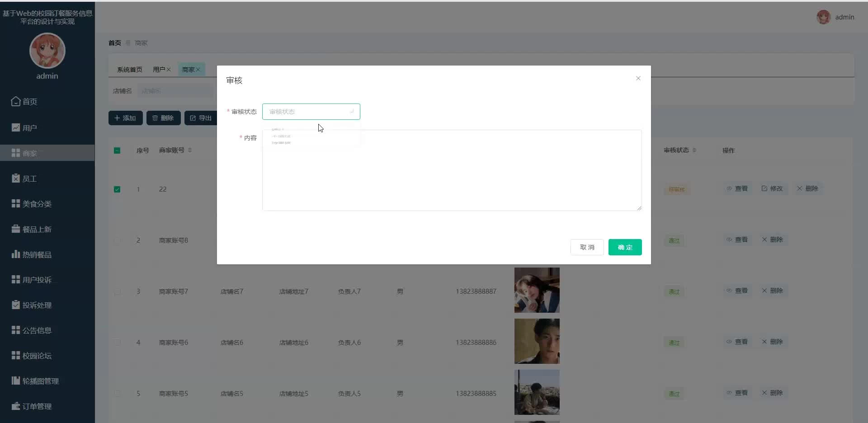This screenshot has height=423, width=868.
Task: Open the photo thumbnail in 商家账号7 row
Action: pyautogui.click(x=537, y=290)
